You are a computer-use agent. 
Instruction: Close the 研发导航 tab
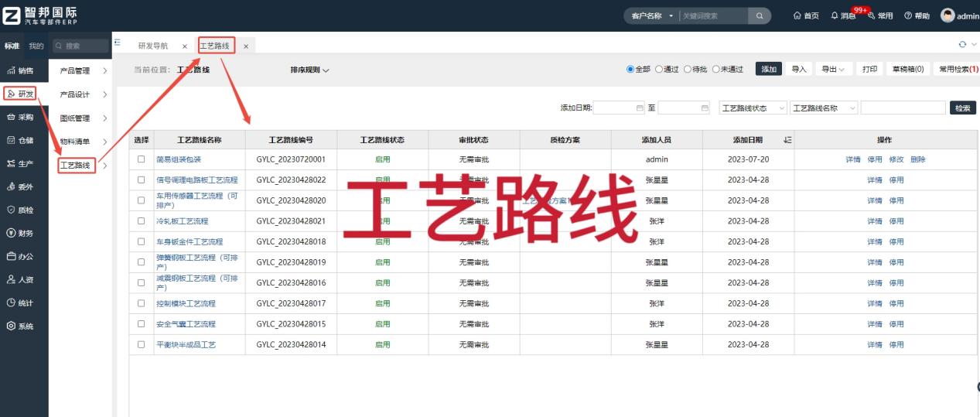[185, 46]
